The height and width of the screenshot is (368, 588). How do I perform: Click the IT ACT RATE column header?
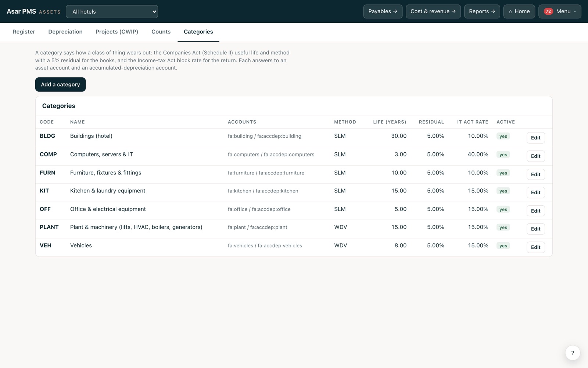(473, 122)
